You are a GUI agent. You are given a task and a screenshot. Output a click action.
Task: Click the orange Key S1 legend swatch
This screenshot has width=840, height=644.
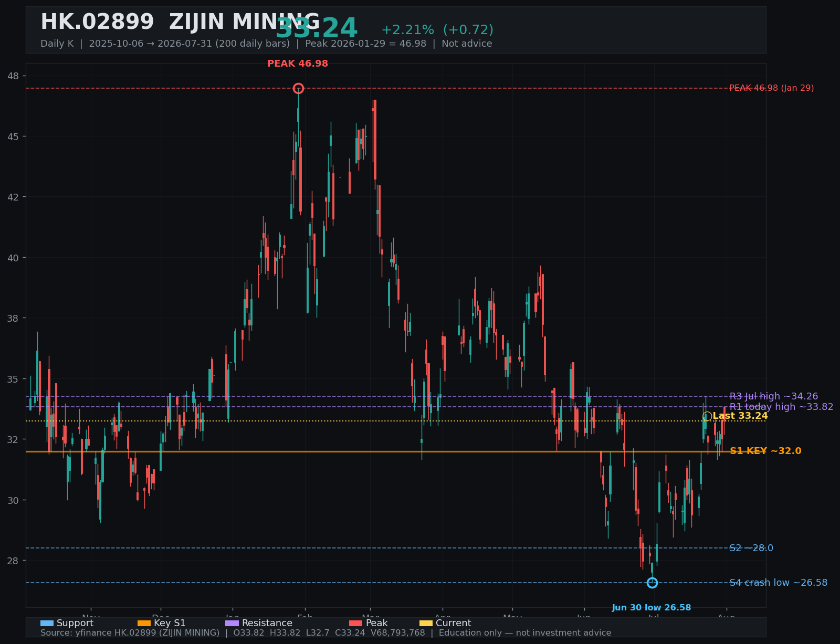[144, 623]
